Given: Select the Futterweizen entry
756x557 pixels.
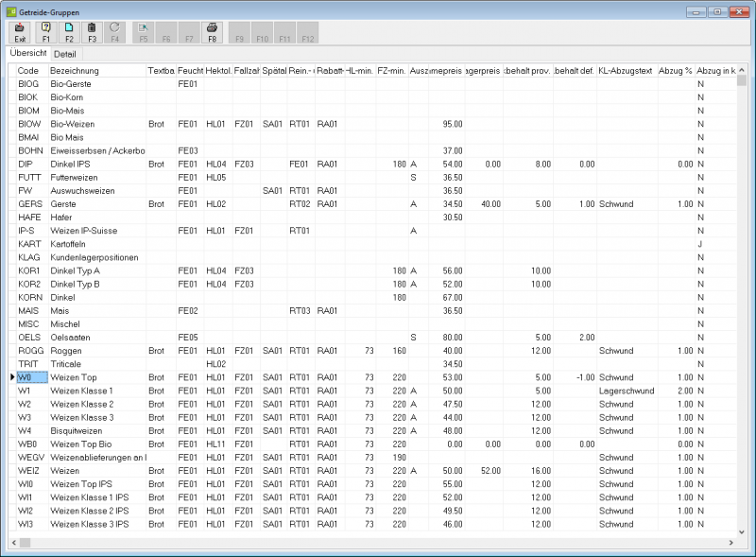Looking at the screenshot, I should 74,177.
